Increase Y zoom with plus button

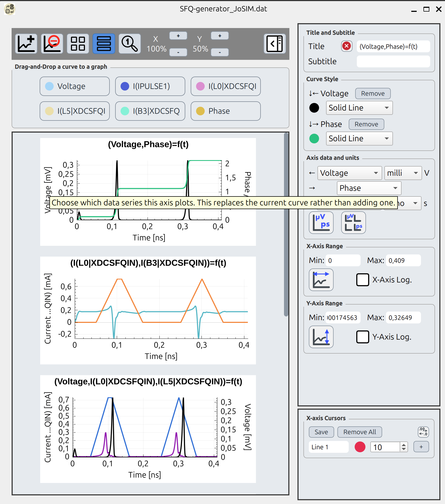220,36
